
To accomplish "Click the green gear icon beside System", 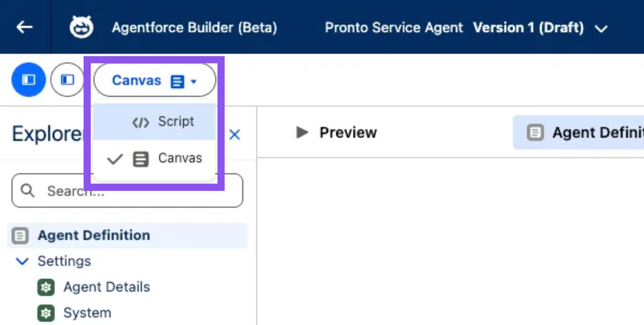I will (46, 313).
